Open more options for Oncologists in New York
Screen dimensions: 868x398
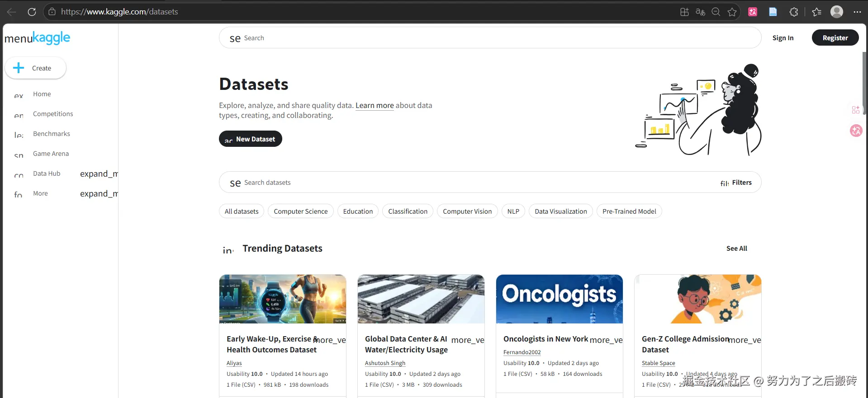pos(606,340)
